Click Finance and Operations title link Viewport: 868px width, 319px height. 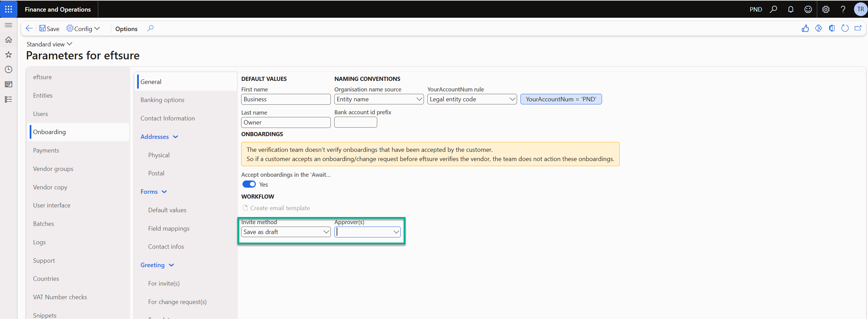[58, 9]
